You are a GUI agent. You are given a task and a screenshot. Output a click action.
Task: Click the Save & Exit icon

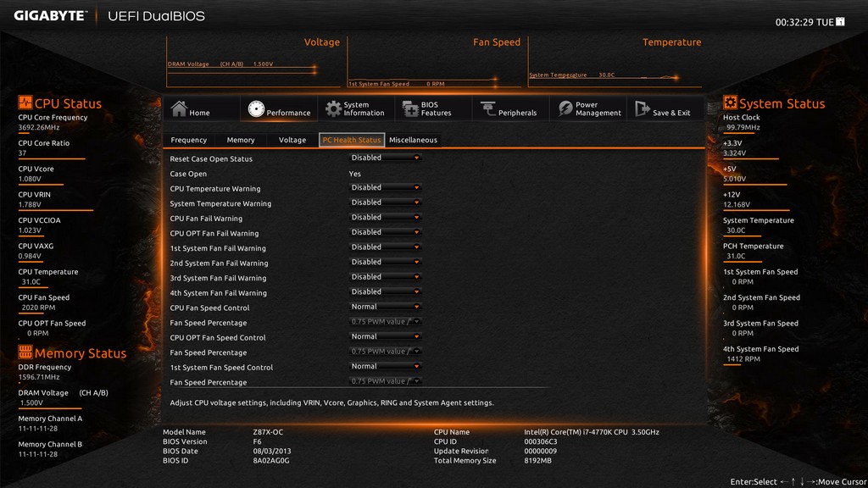pyautogui.click(x=643, y=108)
